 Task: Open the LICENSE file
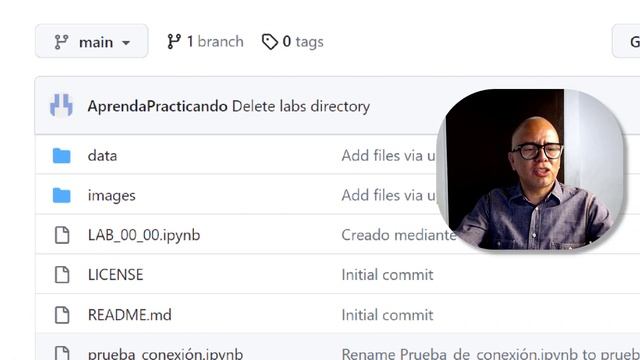116,275
